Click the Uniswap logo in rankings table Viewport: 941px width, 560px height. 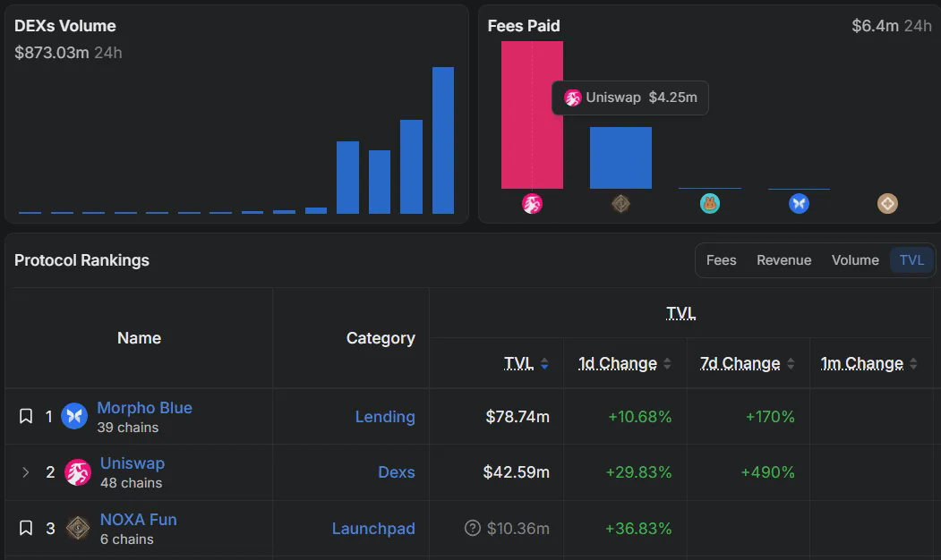click(78, 471)
